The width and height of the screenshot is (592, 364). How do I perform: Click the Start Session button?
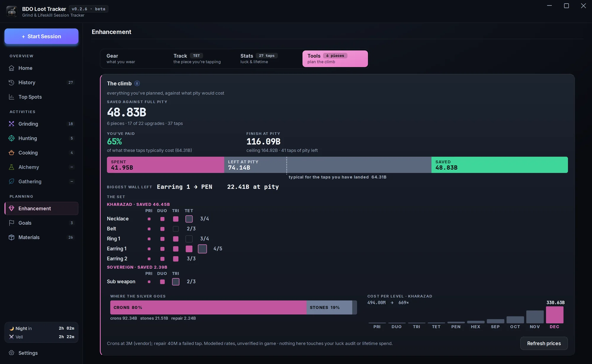(x=41, y=36)
